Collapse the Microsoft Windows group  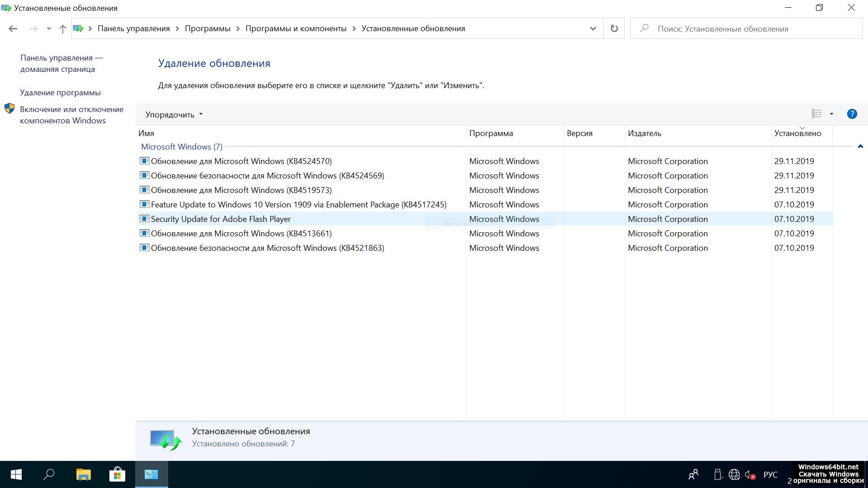pos(860,146)
